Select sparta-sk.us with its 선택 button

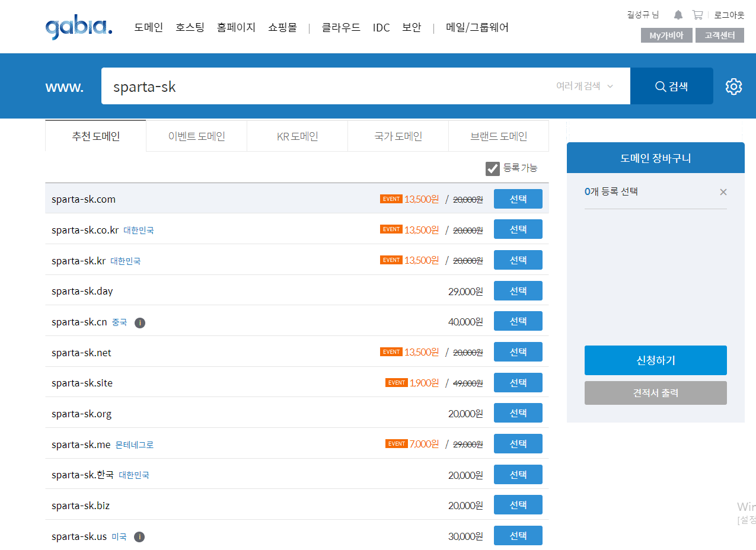pyautogui.click(x=518, y=536)
